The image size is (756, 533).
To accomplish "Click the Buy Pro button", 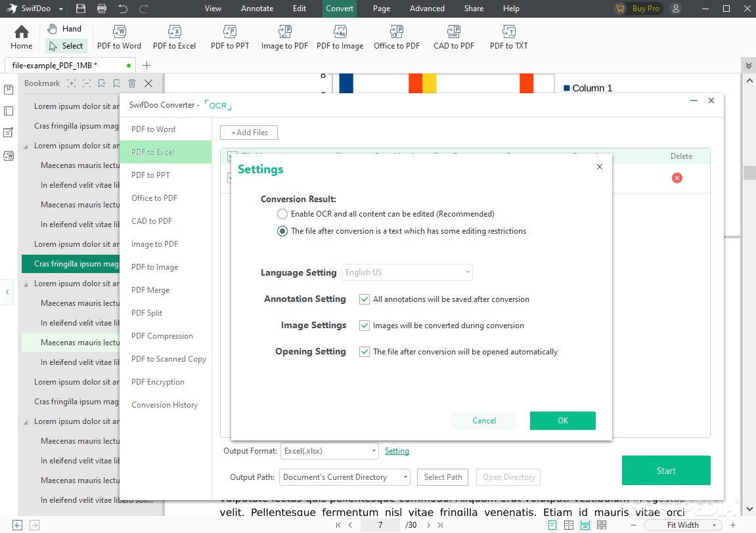I will click(x=638, y=9).
